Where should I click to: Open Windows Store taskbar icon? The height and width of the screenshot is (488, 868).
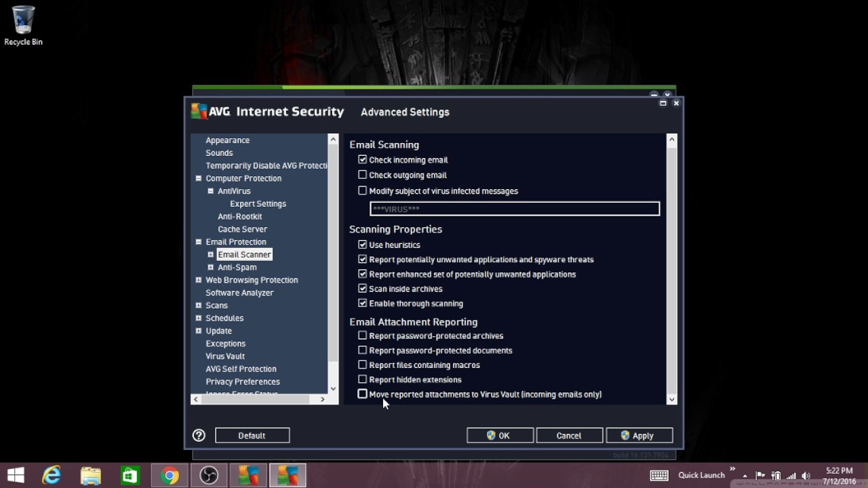click(130, 476)
